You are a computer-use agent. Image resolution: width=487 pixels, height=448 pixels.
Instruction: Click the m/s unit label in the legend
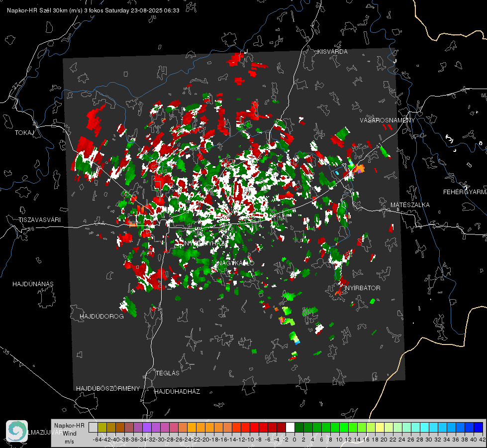point(69,442)
